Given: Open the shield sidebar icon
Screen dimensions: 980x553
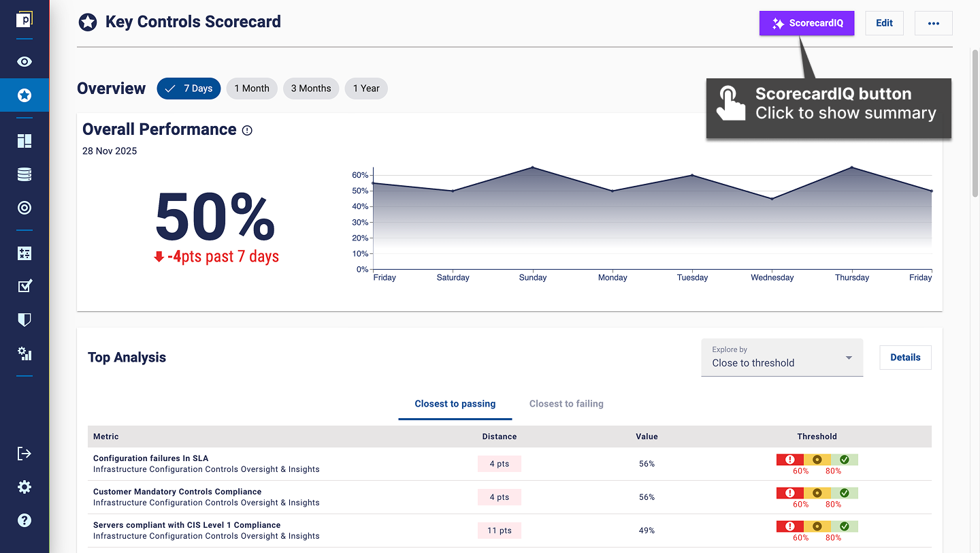Looking at the screenshot, I should (24, 319).
